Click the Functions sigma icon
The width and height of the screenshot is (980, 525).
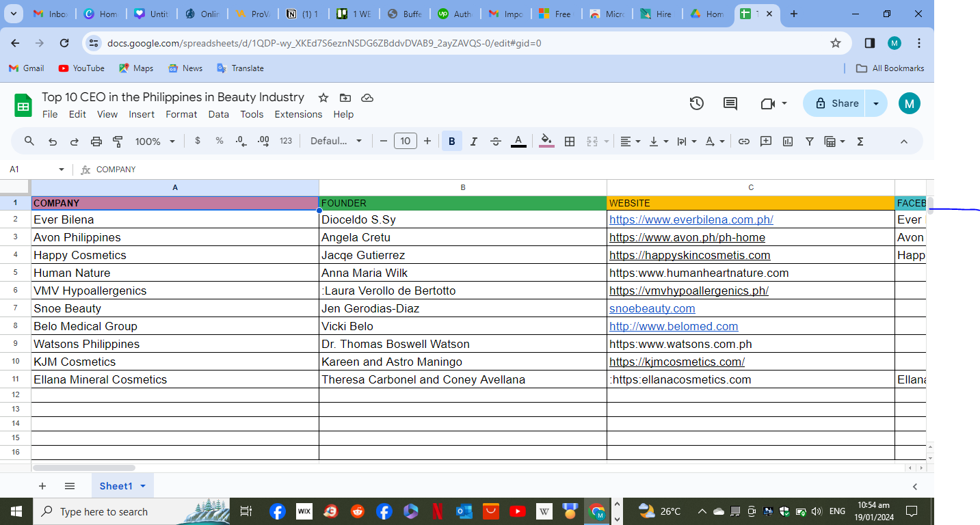coord(860,142)
